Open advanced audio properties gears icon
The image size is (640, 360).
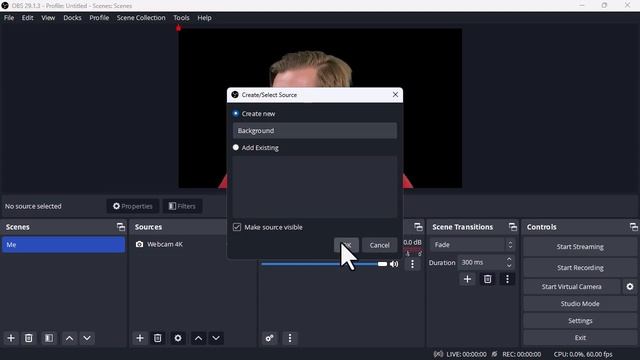click(x=270, y=338)
